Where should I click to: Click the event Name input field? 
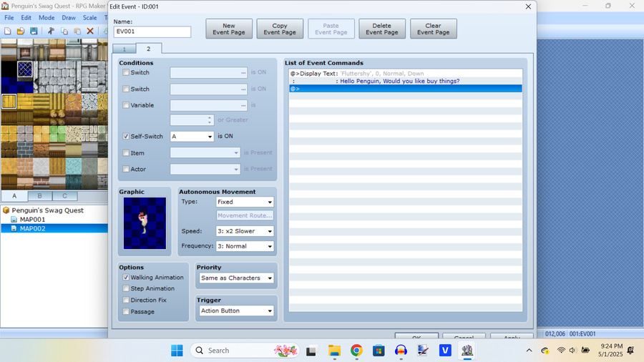coord(152,31)
